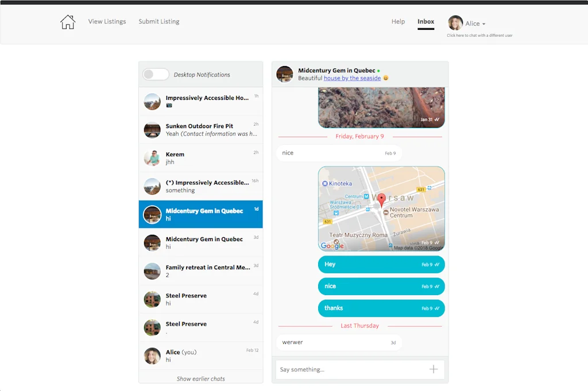
Task: Toggle Desktop Notifications on
Action: [155, 75]
